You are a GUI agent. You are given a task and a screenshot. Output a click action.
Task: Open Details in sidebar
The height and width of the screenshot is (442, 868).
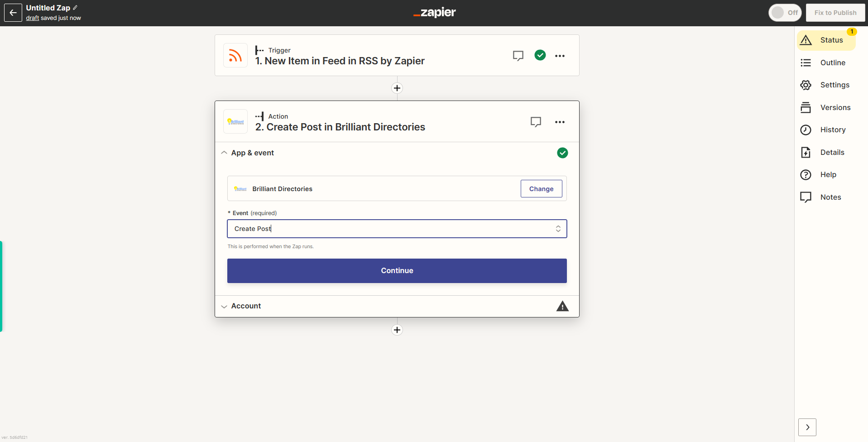coord(826,152)
